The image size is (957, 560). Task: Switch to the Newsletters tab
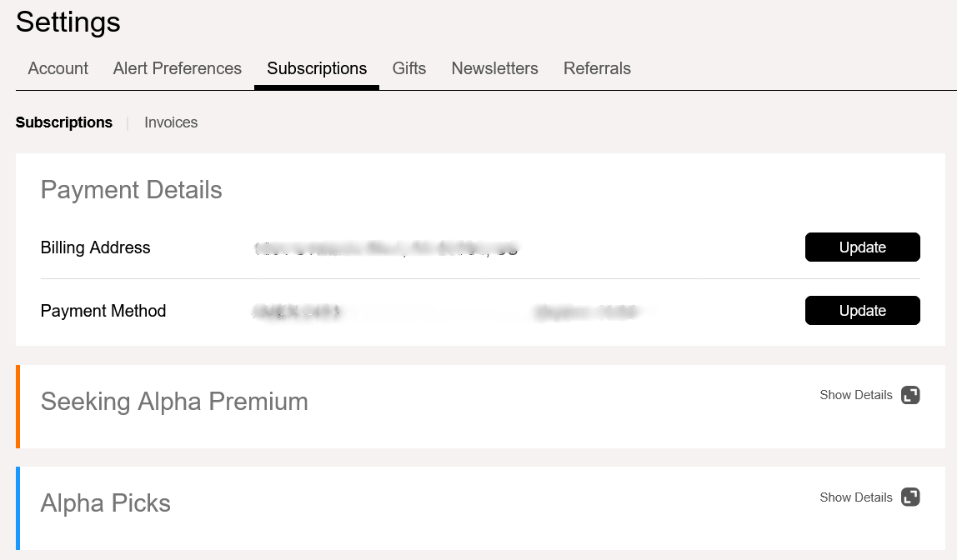click(x=494, y=68)
